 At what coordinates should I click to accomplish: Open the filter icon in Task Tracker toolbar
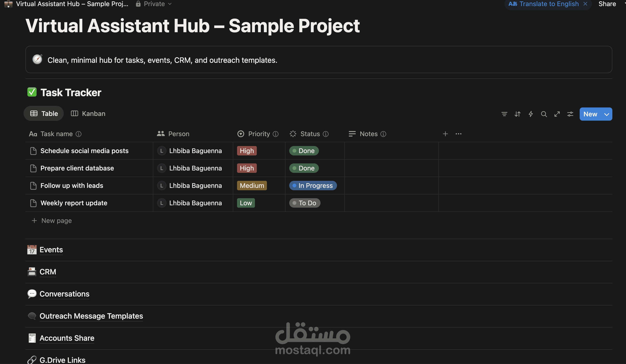[x=504, y=114]
